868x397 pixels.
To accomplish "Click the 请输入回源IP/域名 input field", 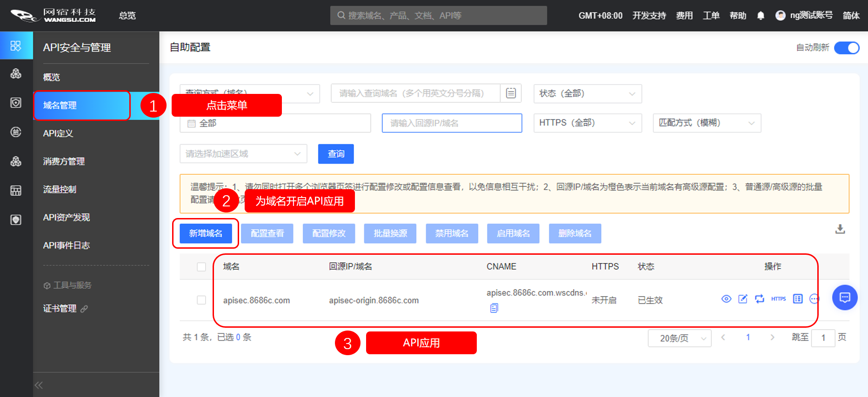I will tap(452, 123).
